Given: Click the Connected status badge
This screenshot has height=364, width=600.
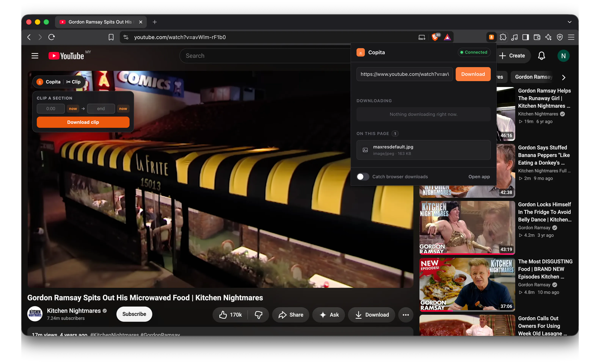Looking at the screenshot, I should (474, 52).
